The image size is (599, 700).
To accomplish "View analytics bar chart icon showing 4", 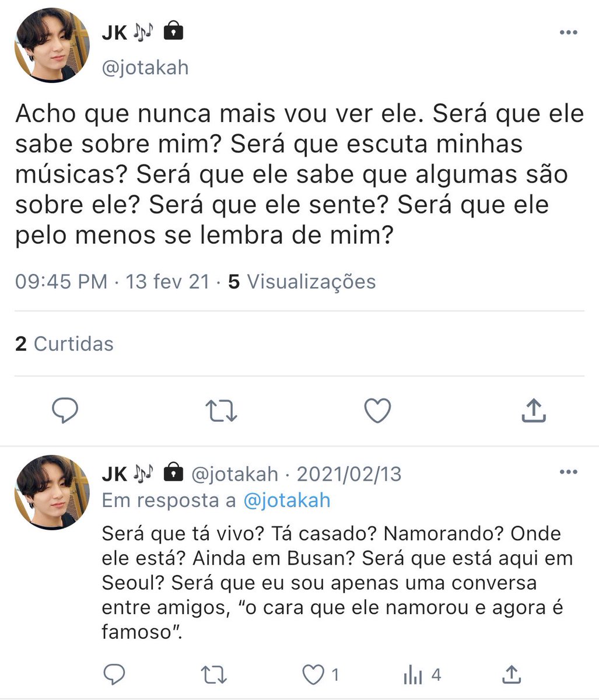I will (422, 675).
